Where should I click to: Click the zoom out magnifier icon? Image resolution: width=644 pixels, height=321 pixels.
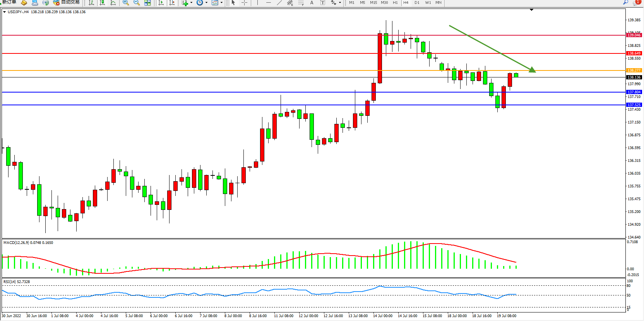tap(137, 3)
